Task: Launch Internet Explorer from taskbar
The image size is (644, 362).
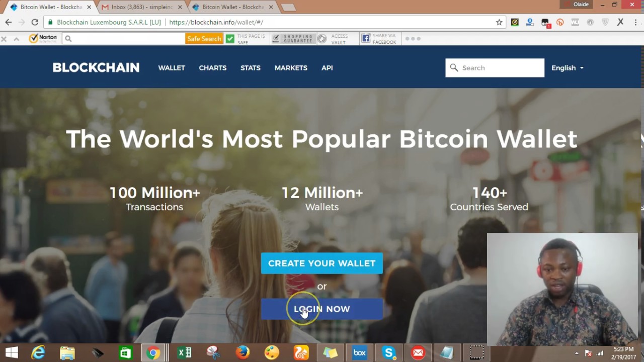Action: 39,353
